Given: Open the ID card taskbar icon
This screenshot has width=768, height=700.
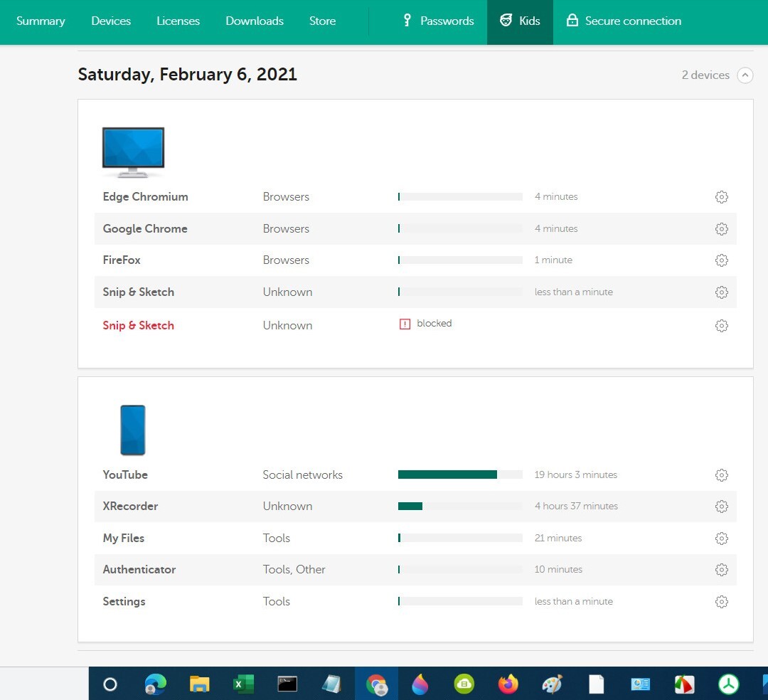Looking at the screenshot, I should [640, 684].
